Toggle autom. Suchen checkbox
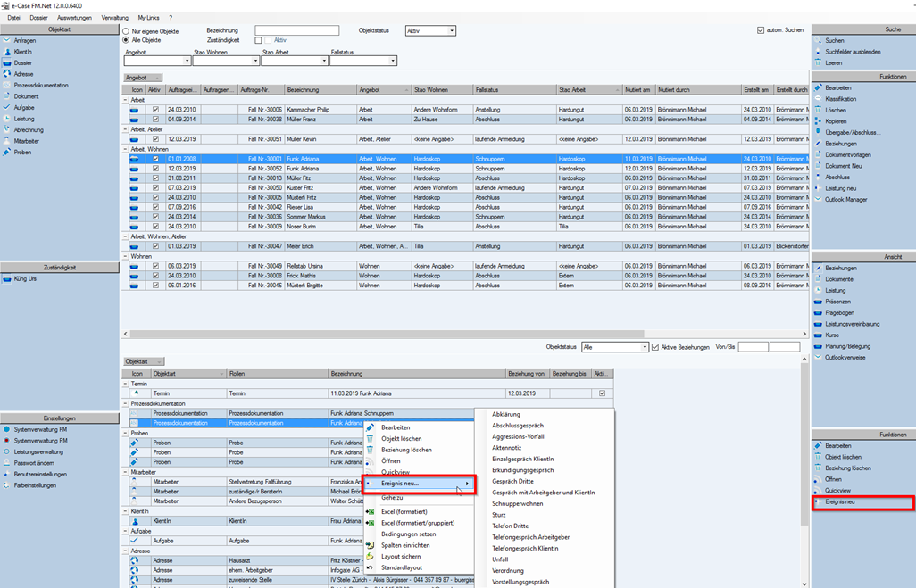The height and width of the screenshot is (588, 916). [761, 29]
